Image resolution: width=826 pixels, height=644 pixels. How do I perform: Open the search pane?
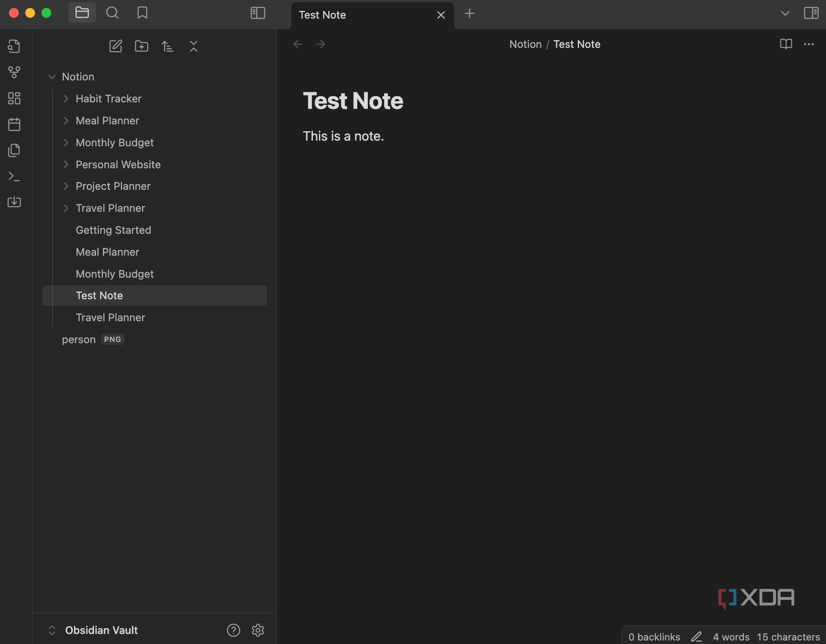(x=112, y=13)
